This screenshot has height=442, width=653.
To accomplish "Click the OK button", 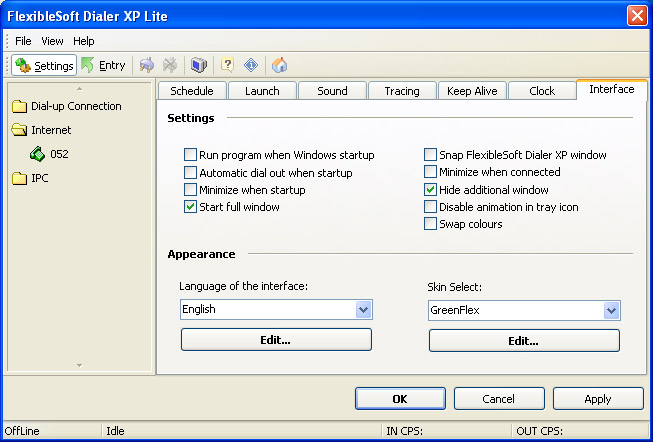I will click(x=400, y=399).
